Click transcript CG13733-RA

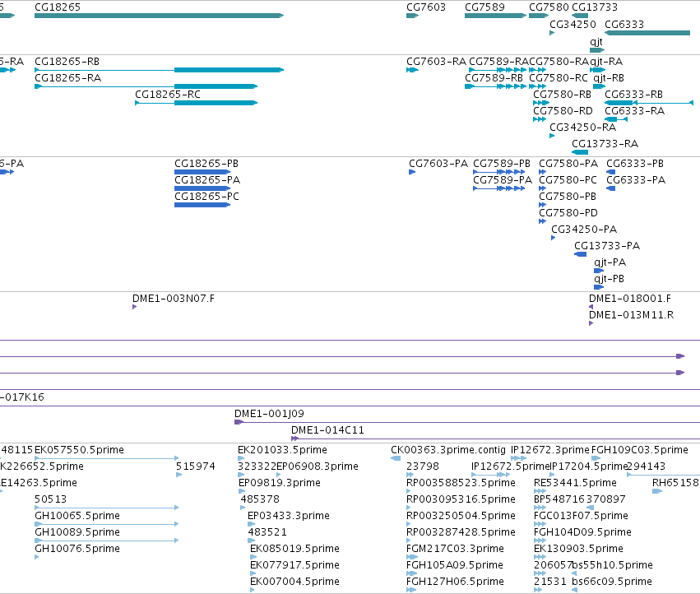coord(605,144)
